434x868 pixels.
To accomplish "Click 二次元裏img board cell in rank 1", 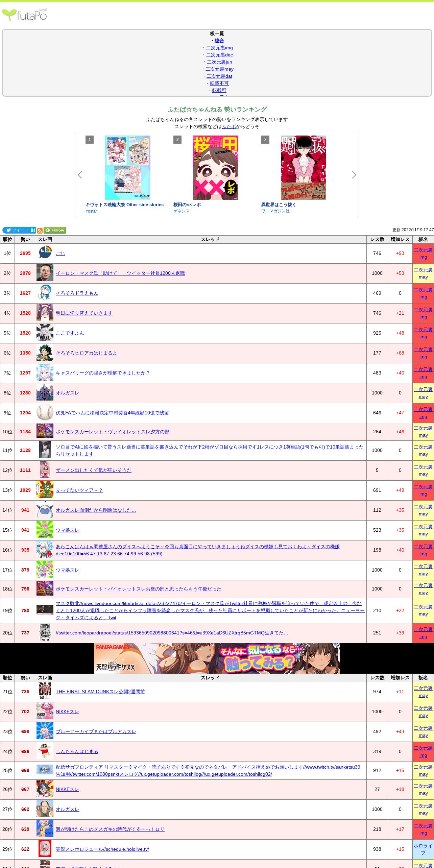I will coord(423,253).
